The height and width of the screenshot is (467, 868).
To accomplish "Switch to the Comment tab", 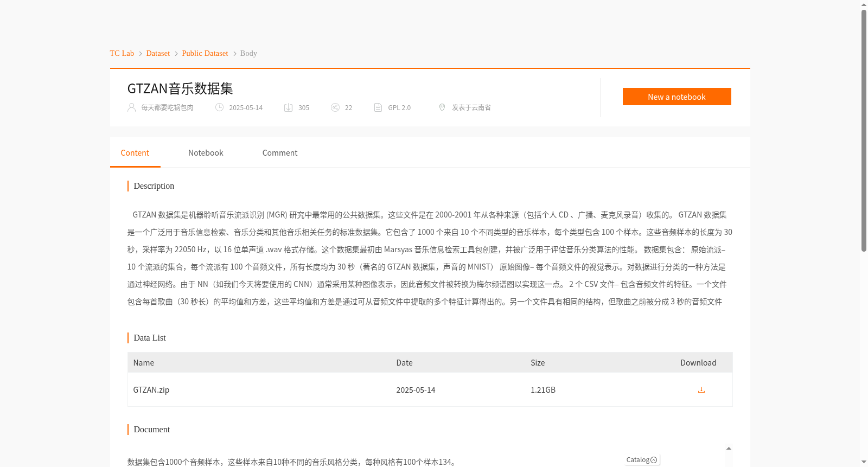I will [x=280, y=153].
